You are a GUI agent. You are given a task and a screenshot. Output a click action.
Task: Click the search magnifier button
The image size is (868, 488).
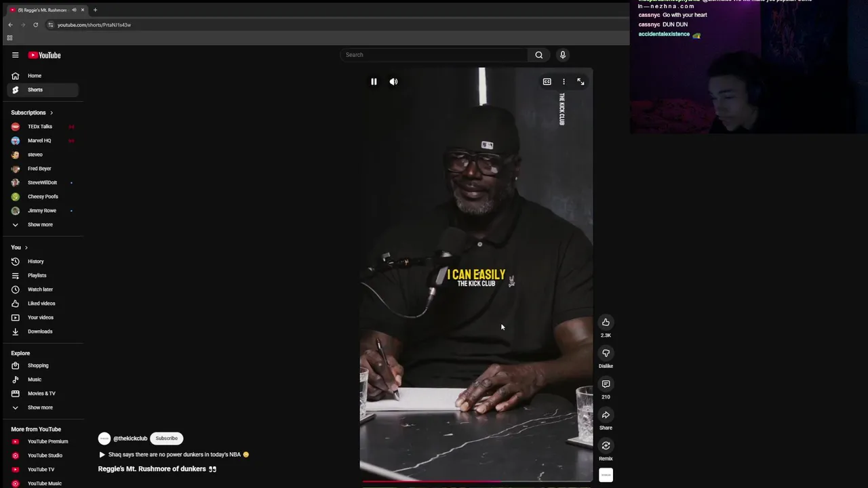pos(539,55)
